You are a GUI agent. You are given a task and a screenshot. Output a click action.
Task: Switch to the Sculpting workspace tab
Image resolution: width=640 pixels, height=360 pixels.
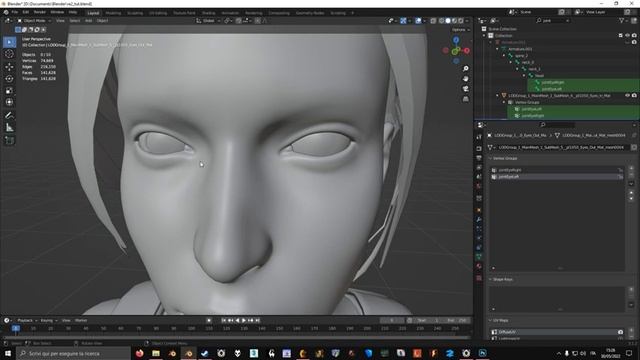tap(135, 13)
